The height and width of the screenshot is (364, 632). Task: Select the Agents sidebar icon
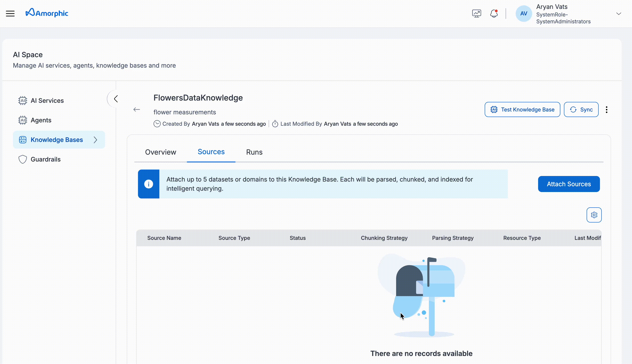tap(22, 120)
